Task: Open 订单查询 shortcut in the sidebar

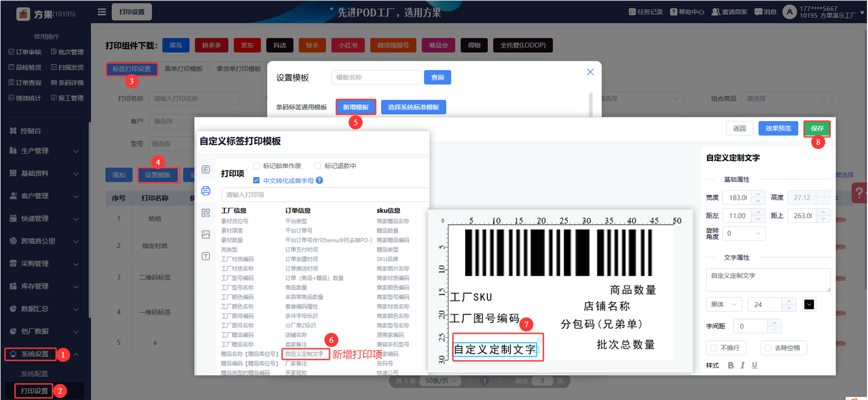Action: pyautogui.click(x=25, y=83)
